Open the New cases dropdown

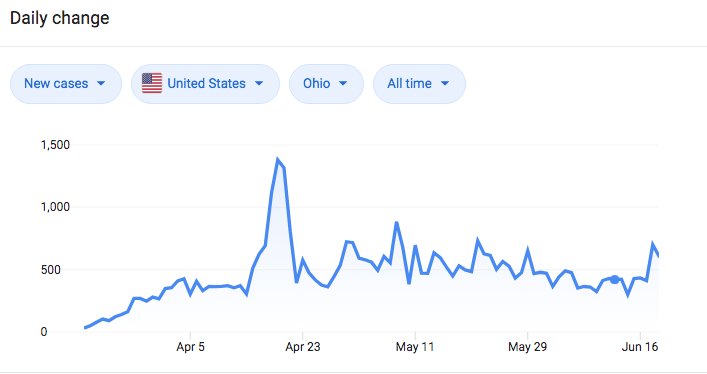point(66,84)
